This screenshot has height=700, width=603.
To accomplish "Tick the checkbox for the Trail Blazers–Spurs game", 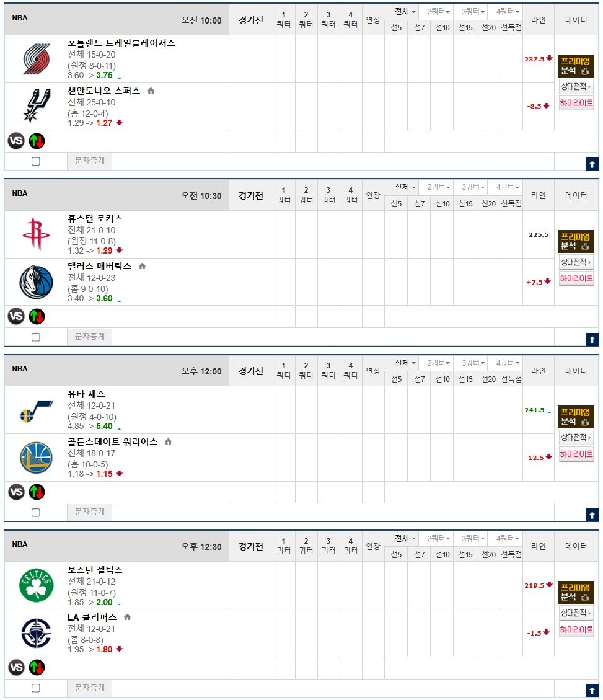I will click(x=35, y=161).
